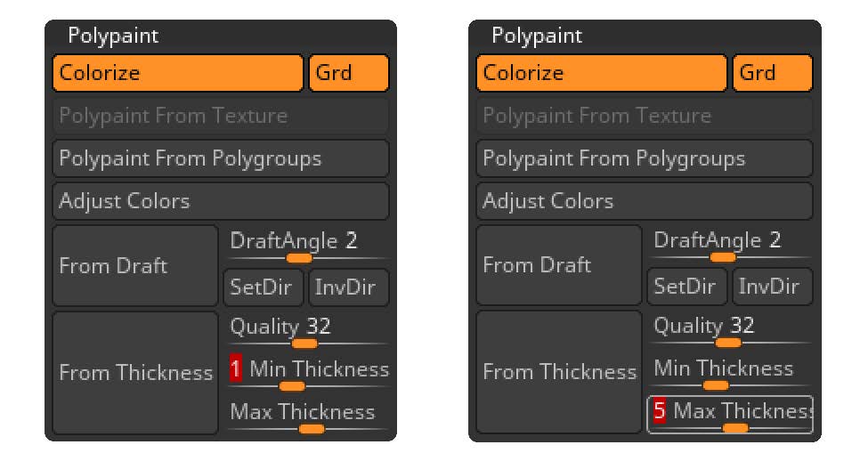This screenshot has width=868, height=461.
Task: Click SetDir in the left panel
Action: pyautogui.click(x=264, y=287)
